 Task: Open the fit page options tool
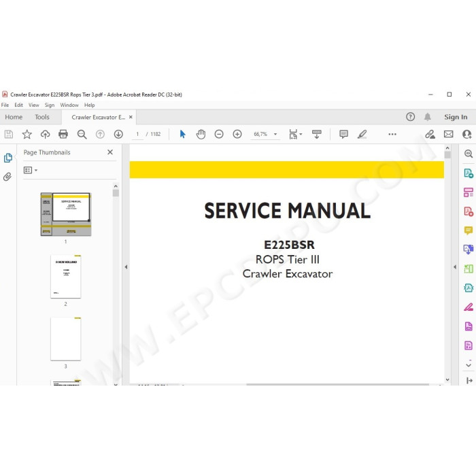[295, 134]
